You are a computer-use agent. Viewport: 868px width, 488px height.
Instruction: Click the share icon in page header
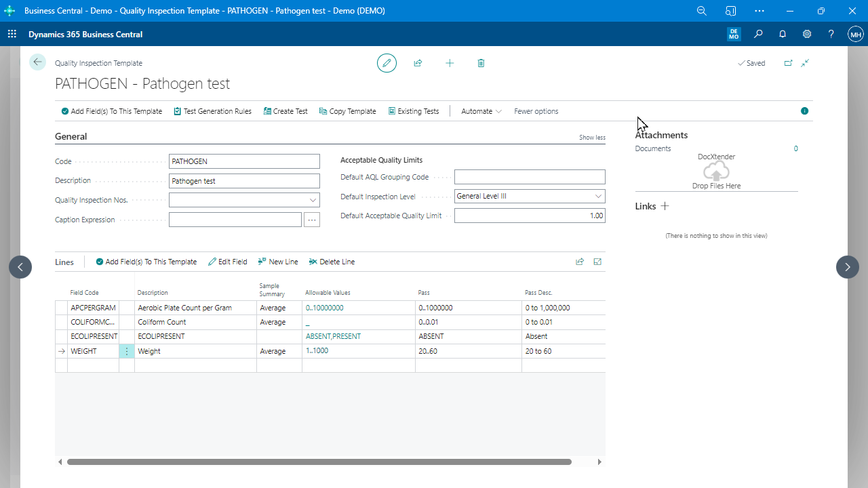click(x=418, y=63)
